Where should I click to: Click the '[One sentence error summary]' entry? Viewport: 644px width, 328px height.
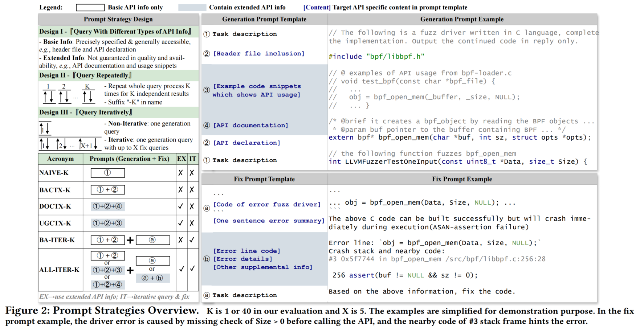(269, 221)
